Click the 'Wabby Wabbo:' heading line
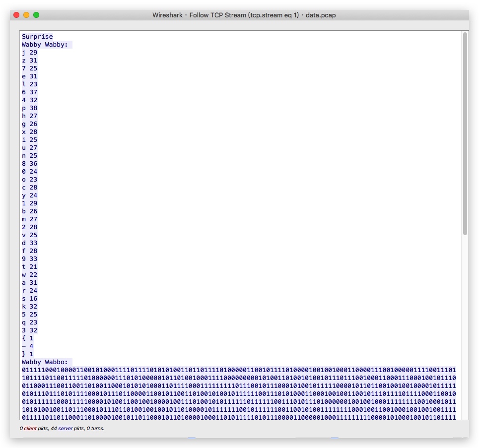This screenshot has height=448, width=479. (45, 362)
